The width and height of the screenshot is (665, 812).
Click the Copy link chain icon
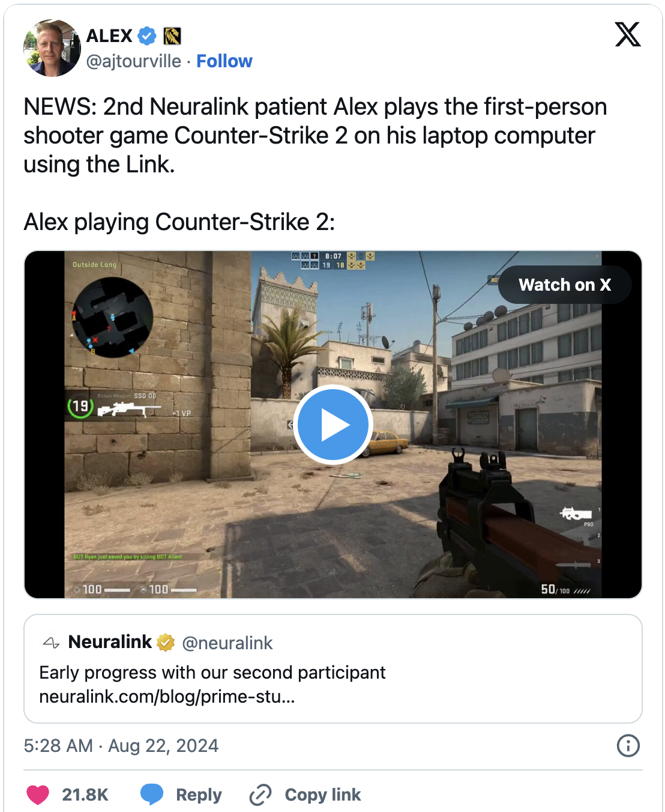[260, 795]
